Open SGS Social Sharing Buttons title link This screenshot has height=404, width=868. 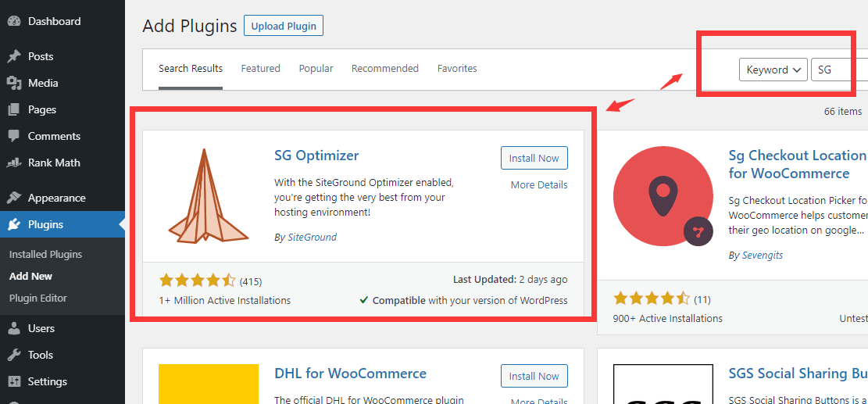tap(798, 374)
